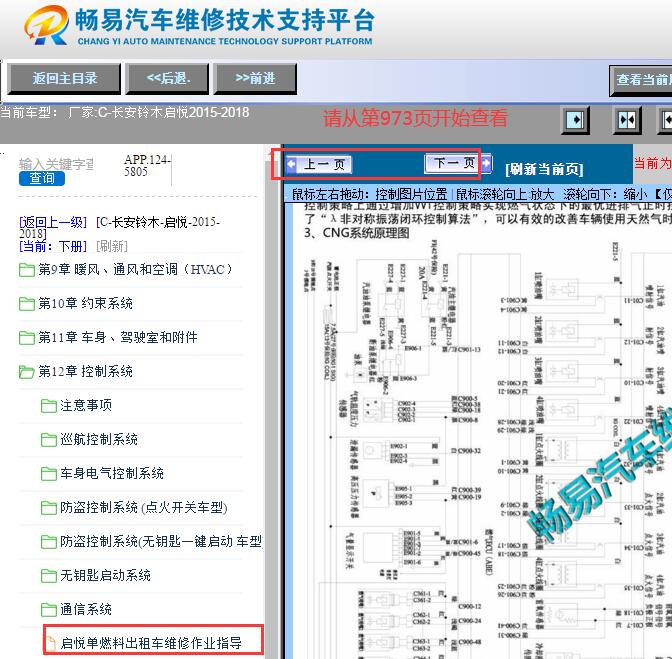Image resolution: width=672 pixels, height=659 pixels.
Task: Click the right arrow icon beside 下一页
Action: point(486,163)
